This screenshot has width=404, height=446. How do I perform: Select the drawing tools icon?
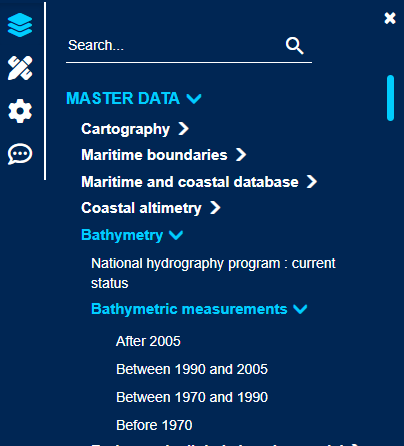(20, 68)
